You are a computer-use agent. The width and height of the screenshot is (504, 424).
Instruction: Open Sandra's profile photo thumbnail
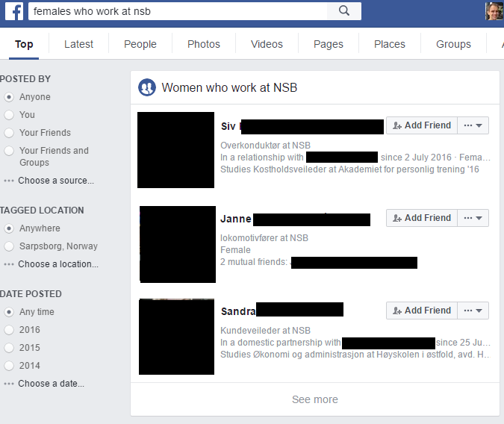176,337
